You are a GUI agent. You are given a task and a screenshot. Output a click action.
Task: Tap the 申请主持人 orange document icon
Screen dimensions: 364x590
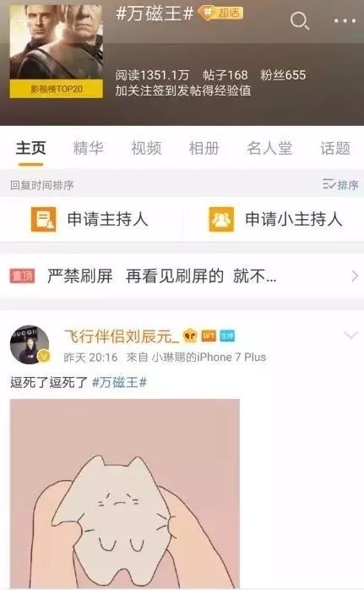pos(44,219)
